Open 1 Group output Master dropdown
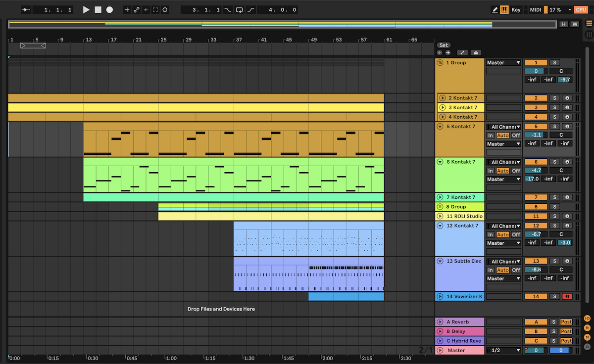 click(503, 63)
